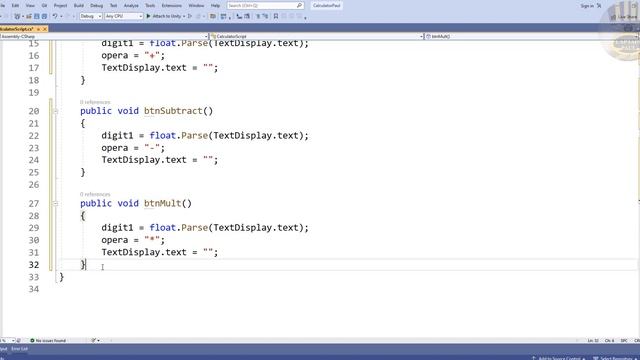Image resolution: width=640 pixels, height=360 pixels.
Task: Open the Any CPU platform dropdown
Action: [x=124, y=16]
